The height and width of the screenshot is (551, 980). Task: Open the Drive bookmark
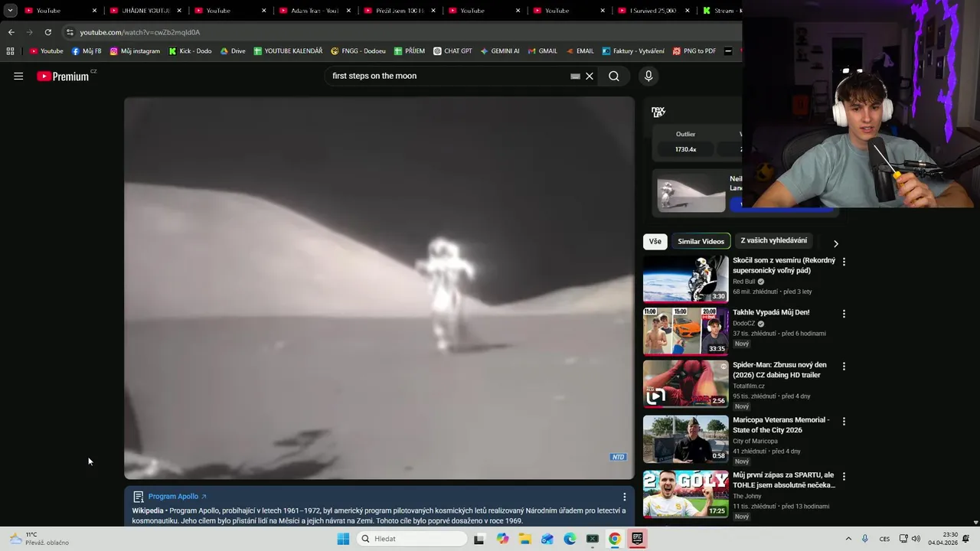(233, 51)
